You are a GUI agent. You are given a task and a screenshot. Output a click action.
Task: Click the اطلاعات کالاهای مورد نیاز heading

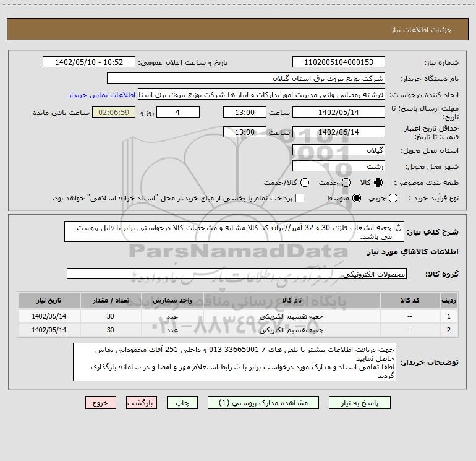click(413, 252)
